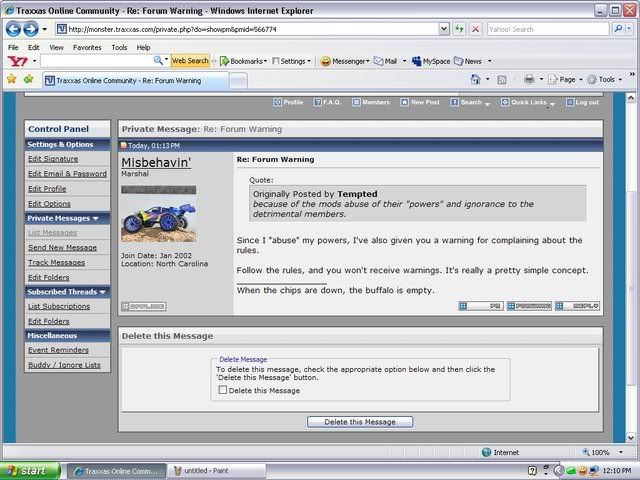Click the Reply button on message
The height and width of the screenshot is (480, 640).
578,306
